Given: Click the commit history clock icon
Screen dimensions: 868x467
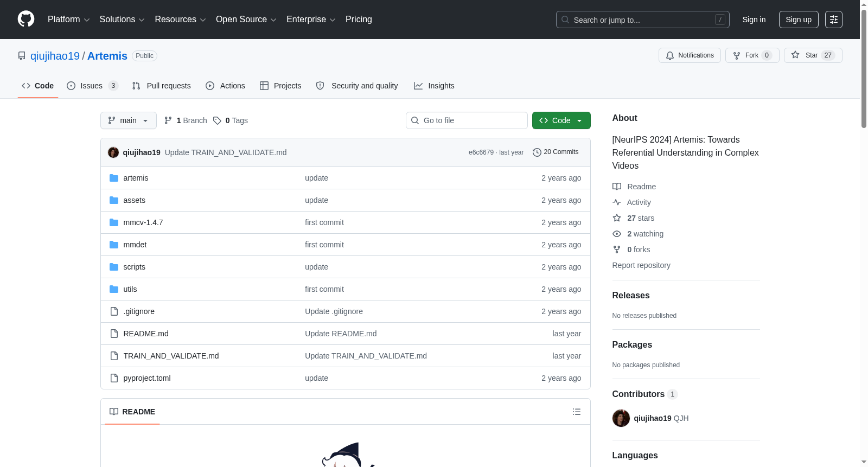Looking at the screenshot, I should [x=537, y=152].
